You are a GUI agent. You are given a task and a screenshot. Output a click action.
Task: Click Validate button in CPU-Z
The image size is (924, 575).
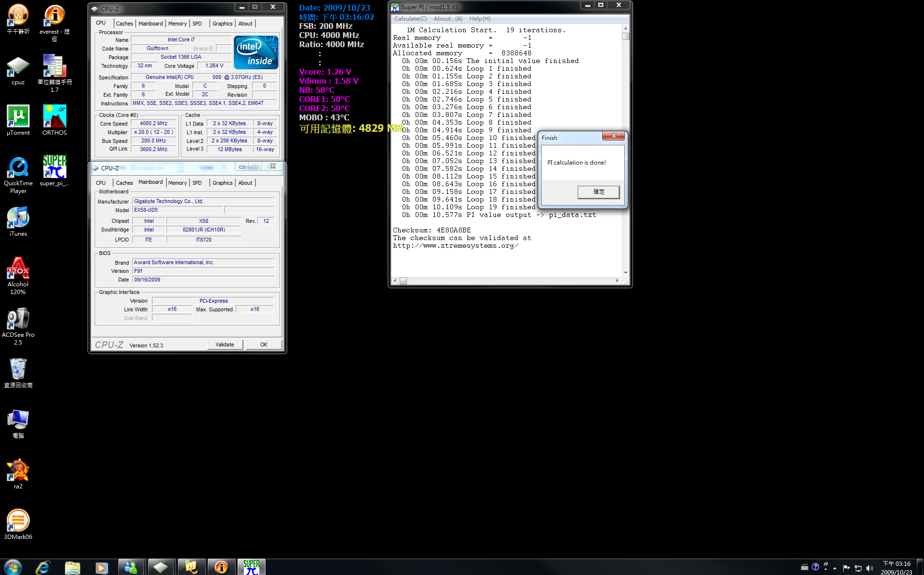click(x=225, y=345)
